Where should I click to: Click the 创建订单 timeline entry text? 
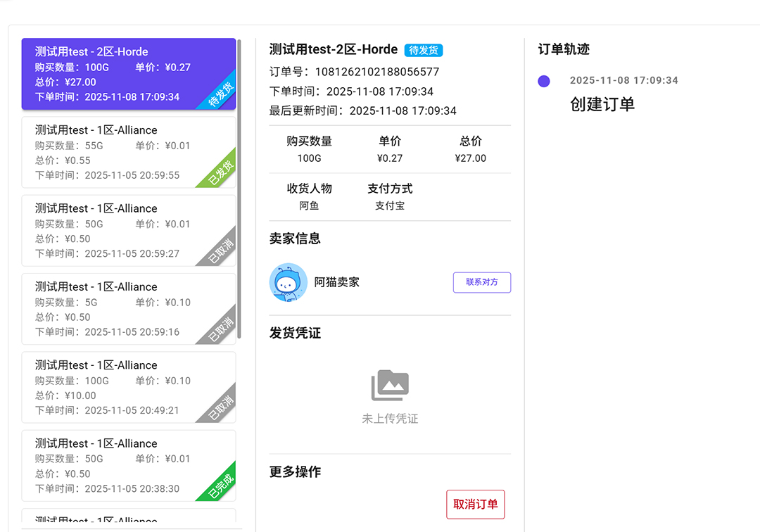pyautogui.click(x=602, y=105)
